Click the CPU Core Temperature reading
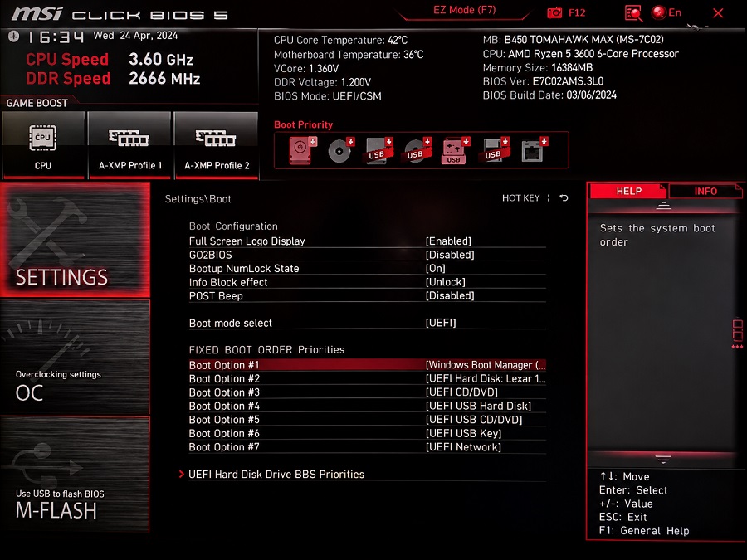Screen dimensions: 747x560 click(x=340, y=40)
